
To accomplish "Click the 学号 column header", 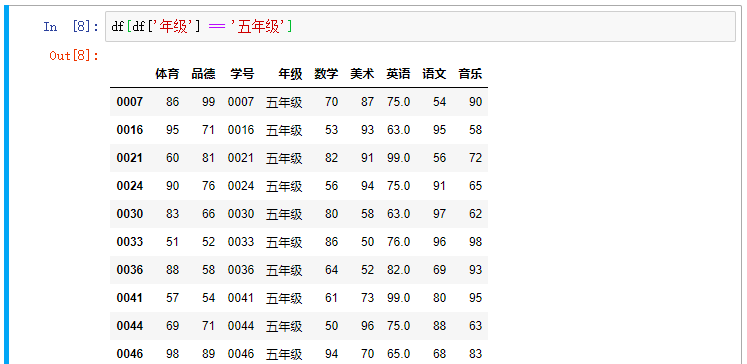I will (x=242, y=74).
